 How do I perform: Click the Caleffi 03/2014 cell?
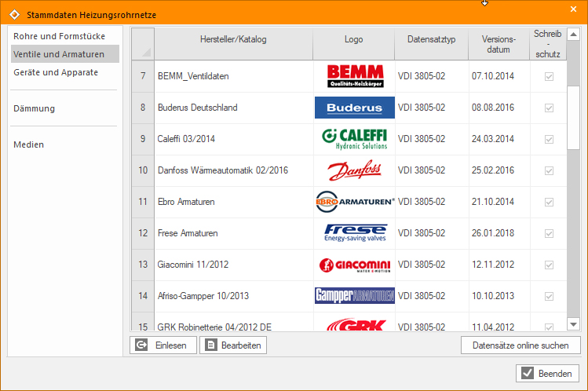click(234, 139)
